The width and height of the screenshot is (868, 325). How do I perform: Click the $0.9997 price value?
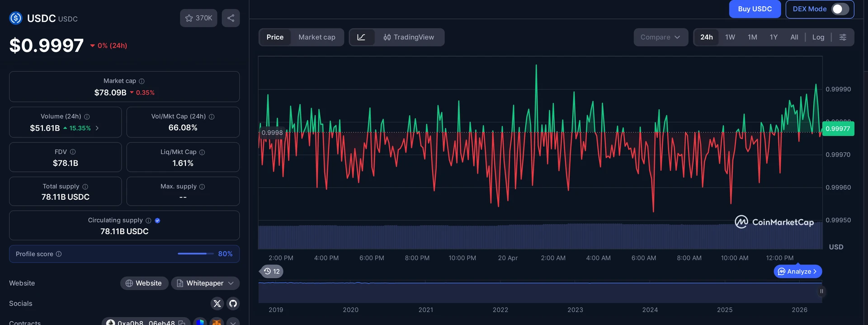(47, 45)
